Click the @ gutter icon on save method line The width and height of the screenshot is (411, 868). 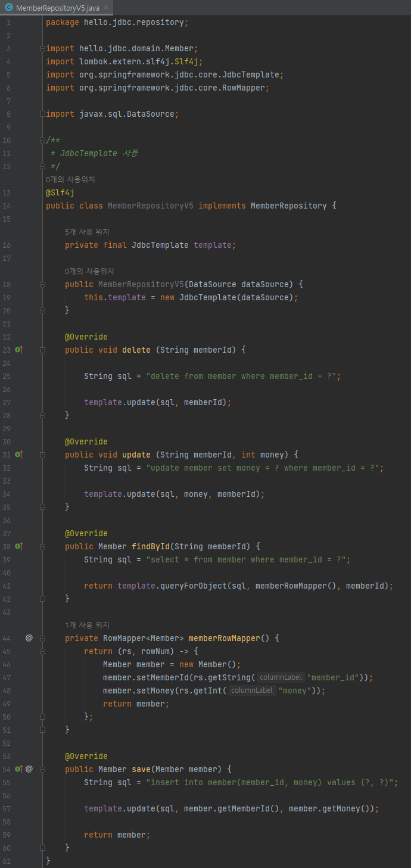pos(29,769)
